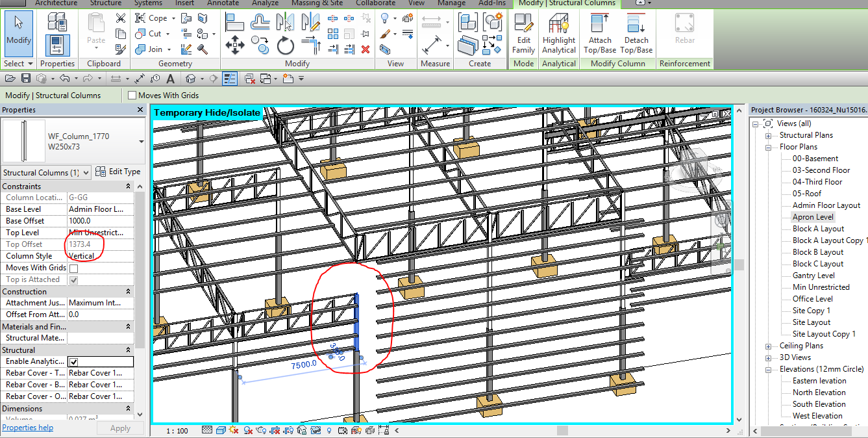
Task: Expand the Ceiling Plans node
Action: coord(769,346)
